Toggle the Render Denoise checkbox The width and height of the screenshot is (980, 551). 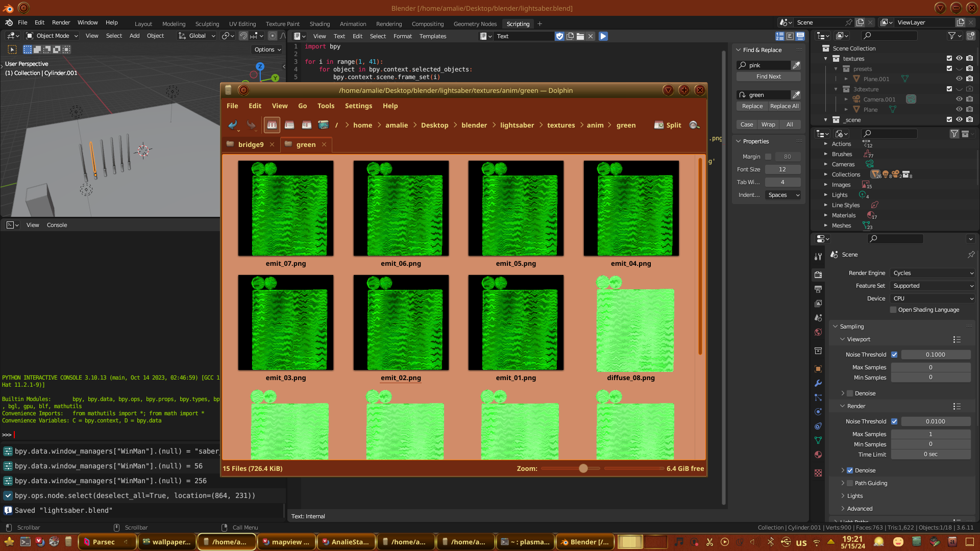click(850, 470)
